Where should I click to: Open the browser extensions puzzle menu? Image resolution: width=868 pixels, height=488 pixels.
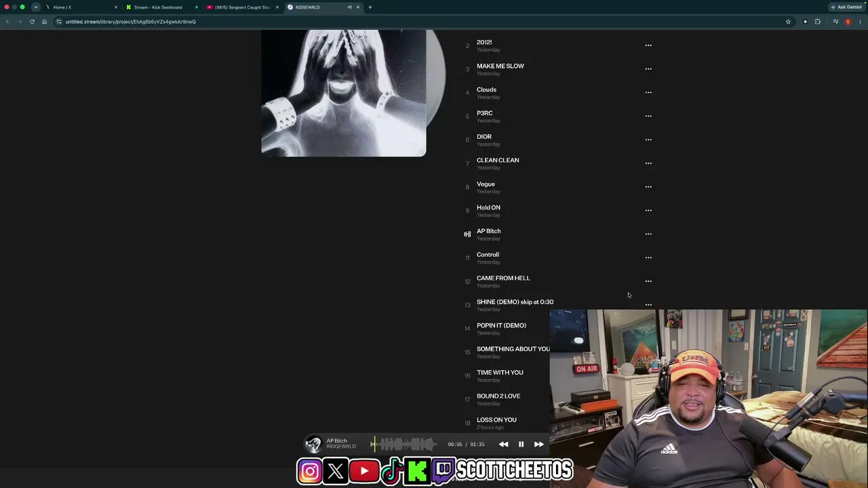[818, 22]
